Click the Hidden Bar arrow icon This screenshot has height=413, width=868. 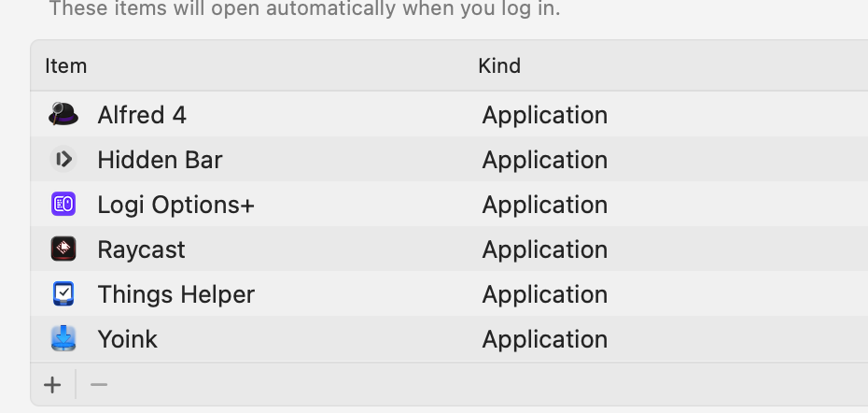click(x=63, y=160)
